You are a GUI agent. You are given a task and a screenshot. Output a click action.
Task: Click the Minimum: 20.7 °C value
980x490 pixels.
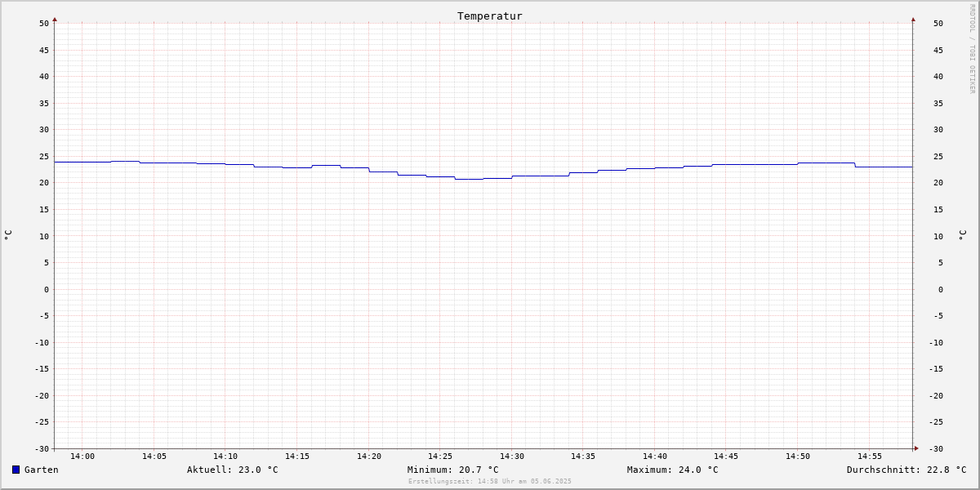coord(453,470)
